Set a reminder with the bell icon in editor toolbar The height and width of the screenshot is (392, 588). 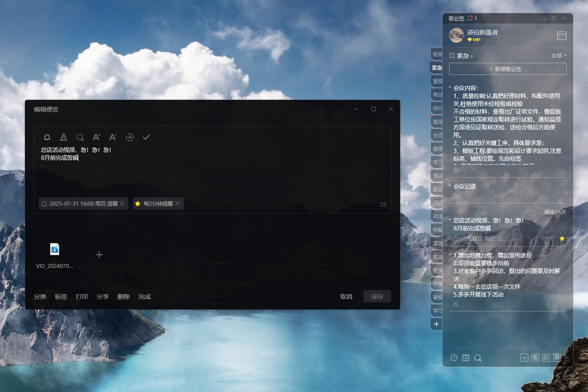[47, 137]
